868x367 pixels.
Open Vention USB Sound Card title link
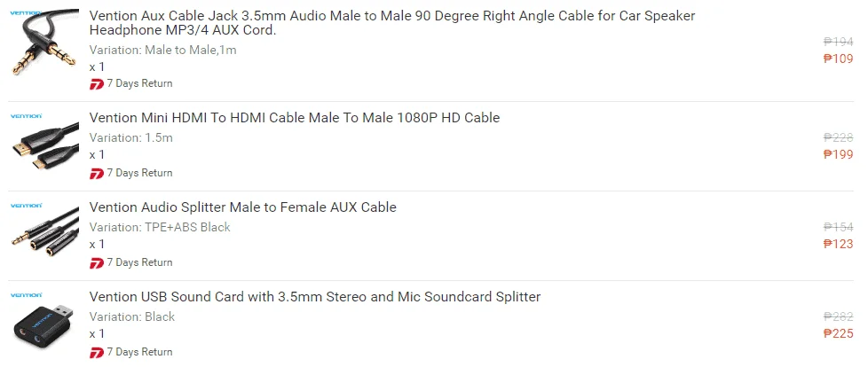click(314, 297)
